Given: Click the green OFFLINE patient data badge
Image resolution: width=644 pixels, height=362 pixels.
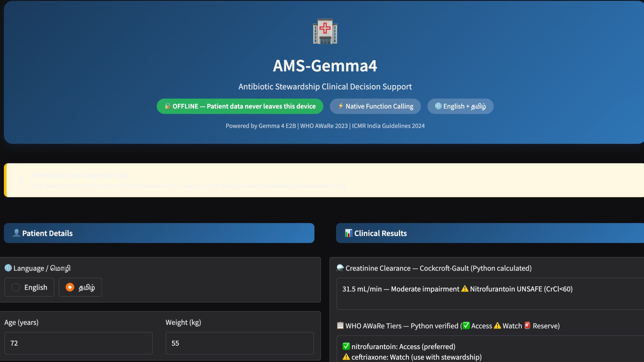Looking at the screenshot, I should coord(240,106).
